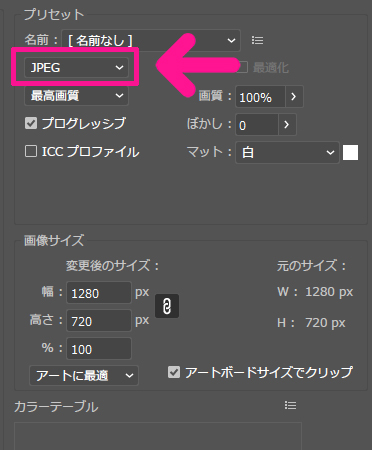
Task: Open the JPEG file format dropdown
Action: point(76,68)
